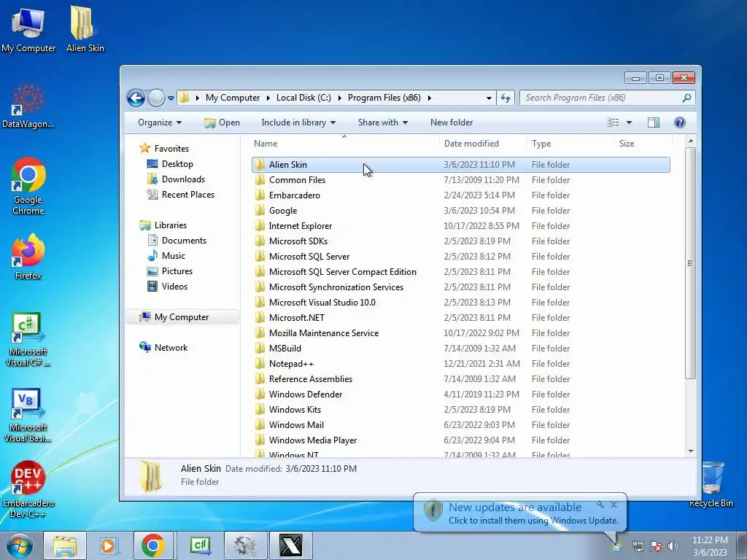Click the New folder button

[x=452, y=122]
